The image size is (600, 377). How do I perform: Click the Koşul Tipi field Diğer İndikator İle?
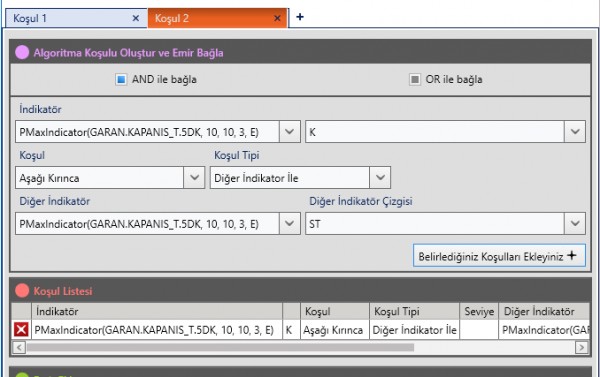290,178
